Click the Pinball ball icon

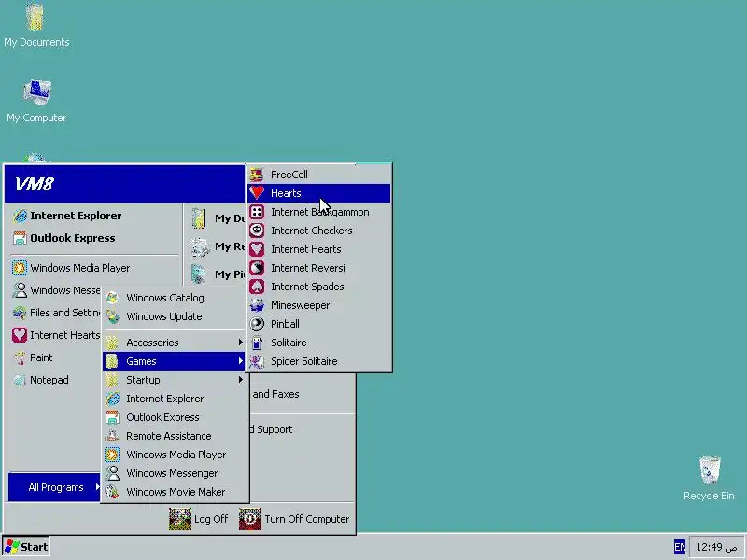click(x=257, y=324)
